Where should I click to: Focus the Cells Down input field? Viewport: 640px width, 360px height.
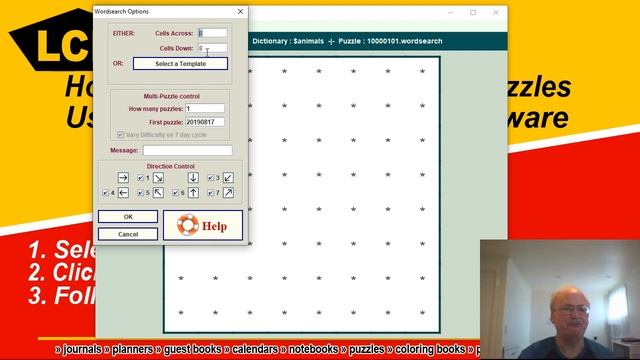pyautogui.click(x=212, y=48)
